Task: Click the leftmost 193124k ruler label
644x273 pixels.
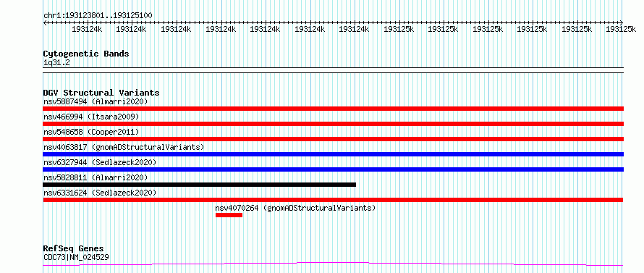Action: tap(87, 29)
